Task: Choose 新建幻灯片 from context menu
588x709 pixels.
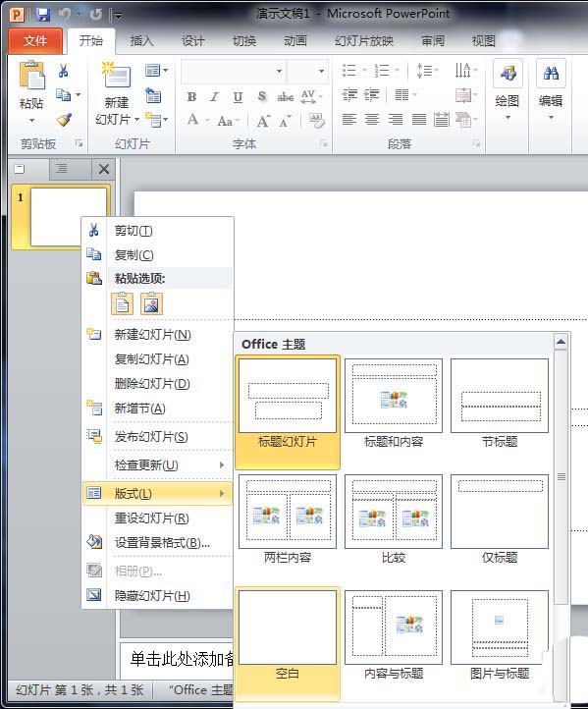Action: [x=157, y=335]
